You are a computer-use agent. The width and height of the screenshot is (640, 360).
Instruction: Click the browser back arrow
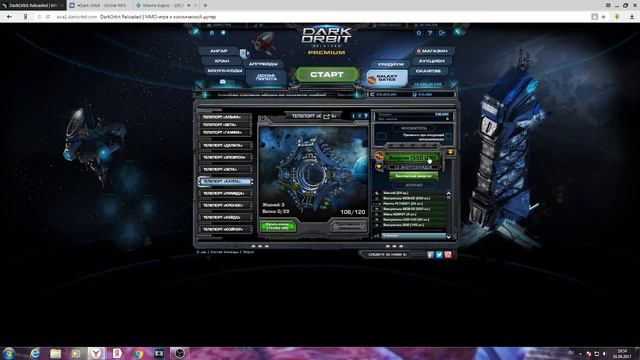pos(9,17)
